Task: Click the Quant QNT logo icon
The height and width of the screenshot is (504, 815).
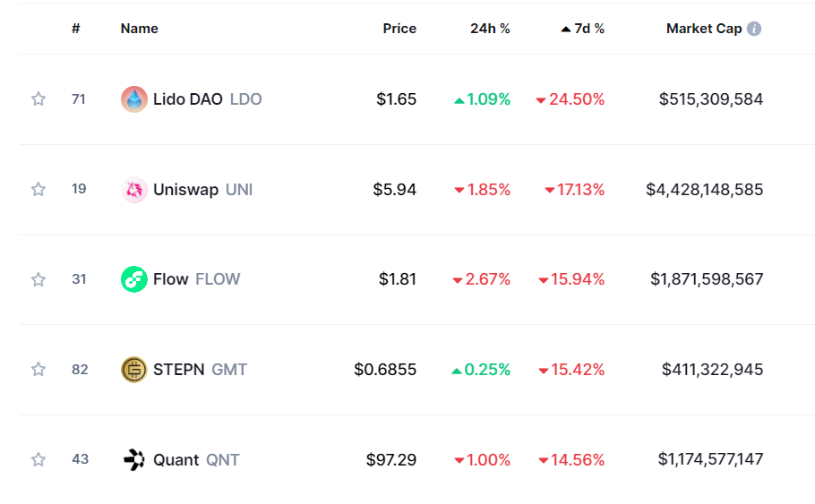Action: 133,460
